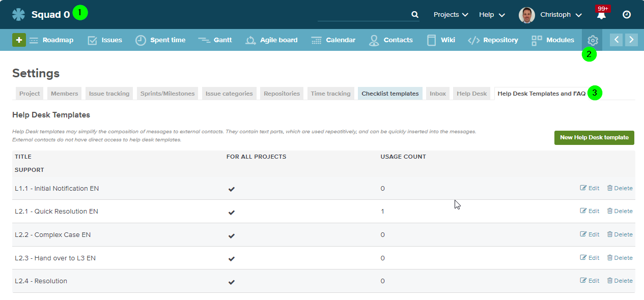The height and width of the screenshot is (300, 644).
Task: Edit the L2.2 Complex Case EN template
Action: click(x=590, y=234)
